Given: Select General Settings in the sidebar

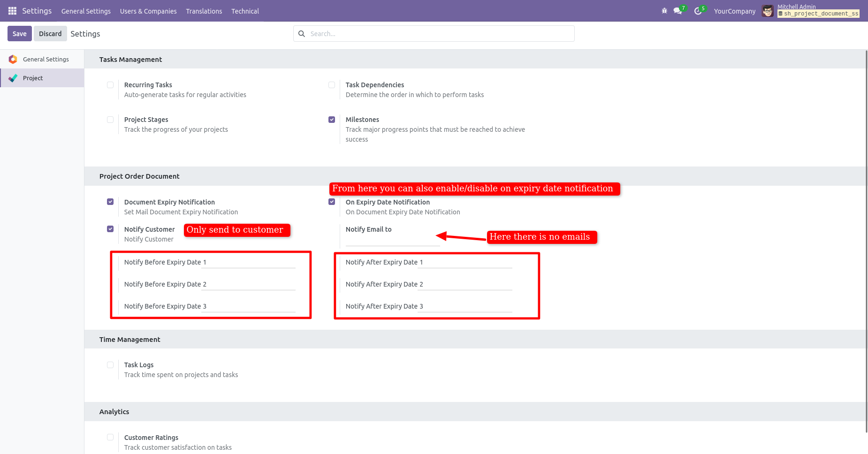Looking at the screenshot, I should [x=42, y=59].
